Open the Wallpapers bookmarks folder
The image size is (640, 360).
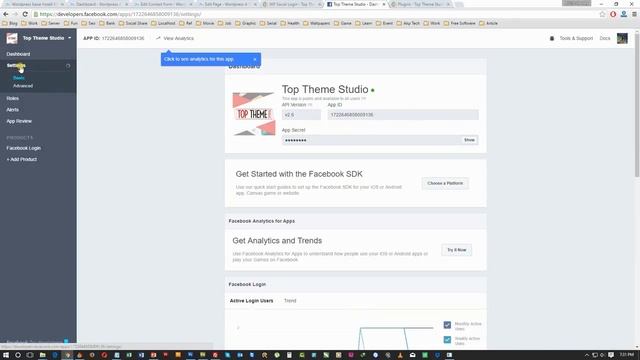click(x=317, y=24)
